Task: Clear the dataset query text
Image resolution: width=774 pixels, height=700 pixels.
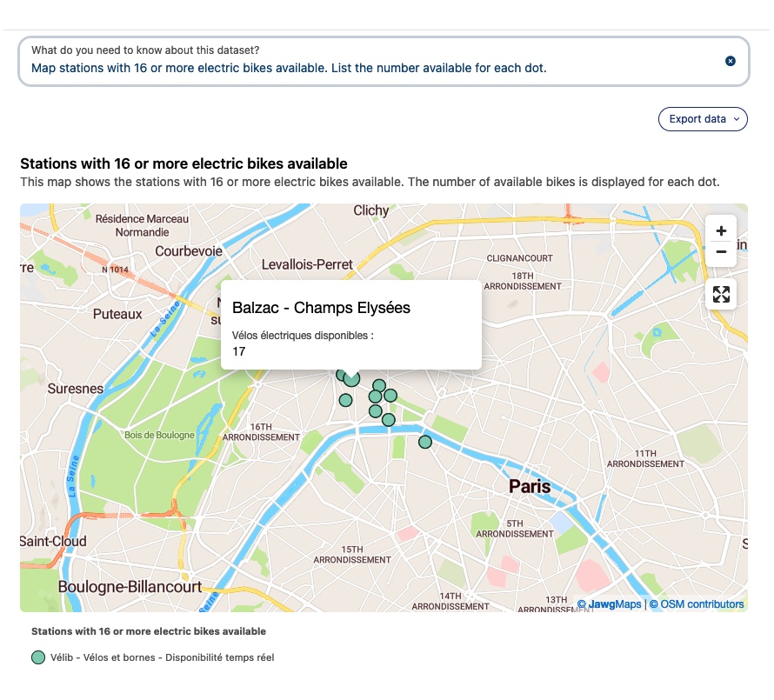Action: pyautogui.click(x=731, y=61)
